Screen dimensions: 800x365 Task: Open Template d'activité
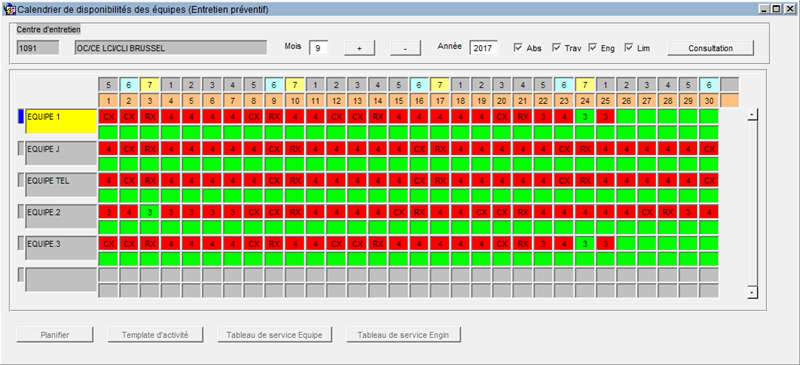tap(155, 335)
